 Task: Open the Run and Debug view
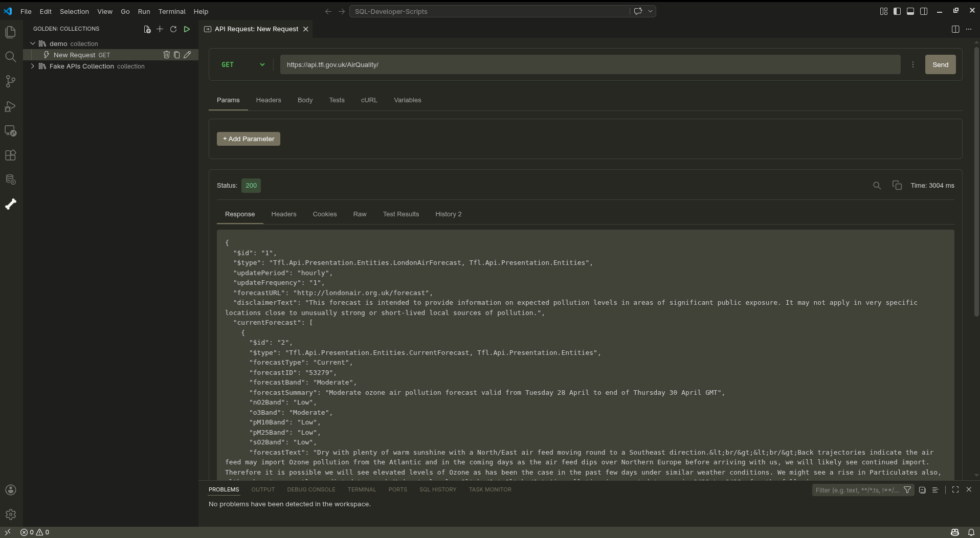11,106
